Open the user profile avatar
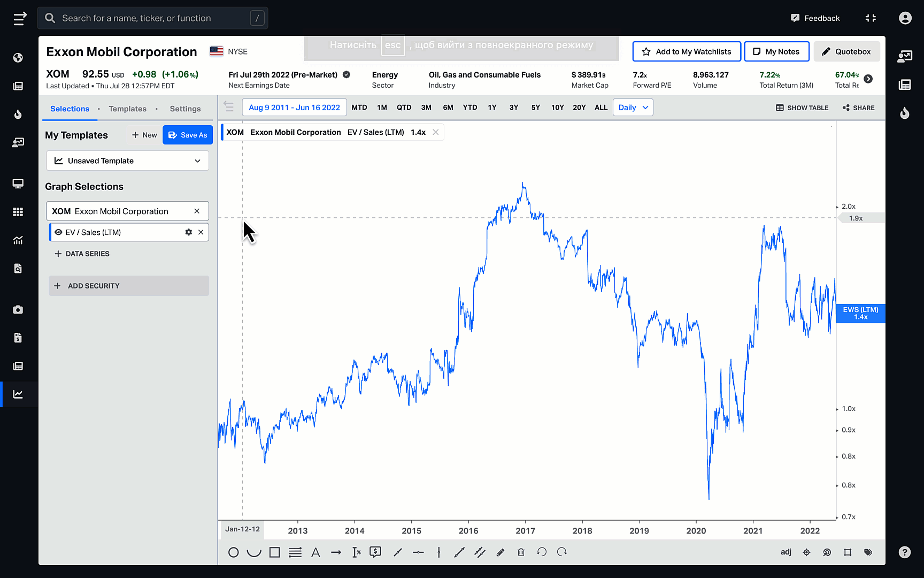This screenshot has width=924, height=578. click(x=905, y=18)
